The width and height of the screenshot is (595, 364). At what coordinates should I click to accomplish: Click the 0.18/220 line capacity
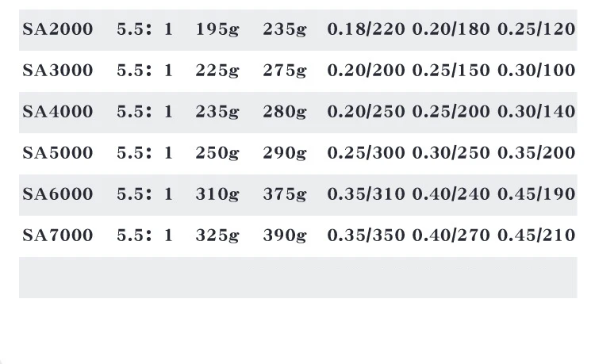pos(366,29)
